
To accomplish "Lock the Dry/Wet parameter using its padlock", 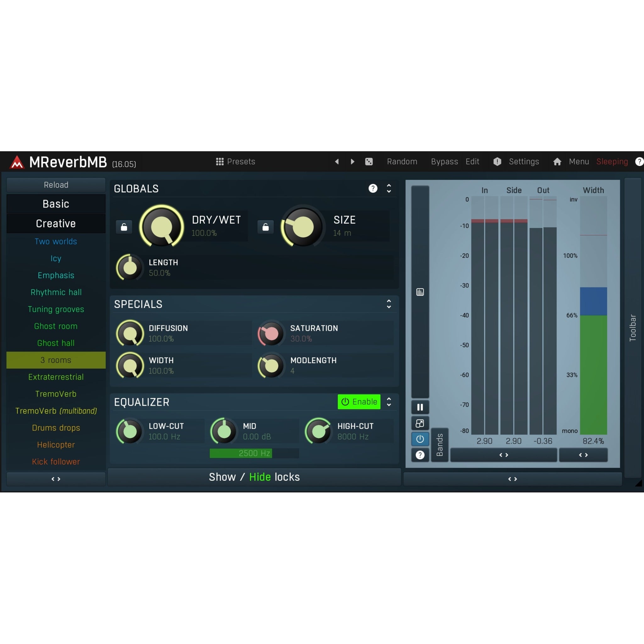I will click(124, 227).
